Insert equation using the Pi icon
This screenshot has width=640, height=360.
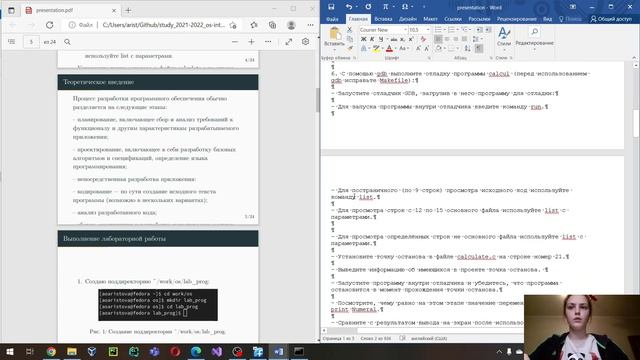385,7
